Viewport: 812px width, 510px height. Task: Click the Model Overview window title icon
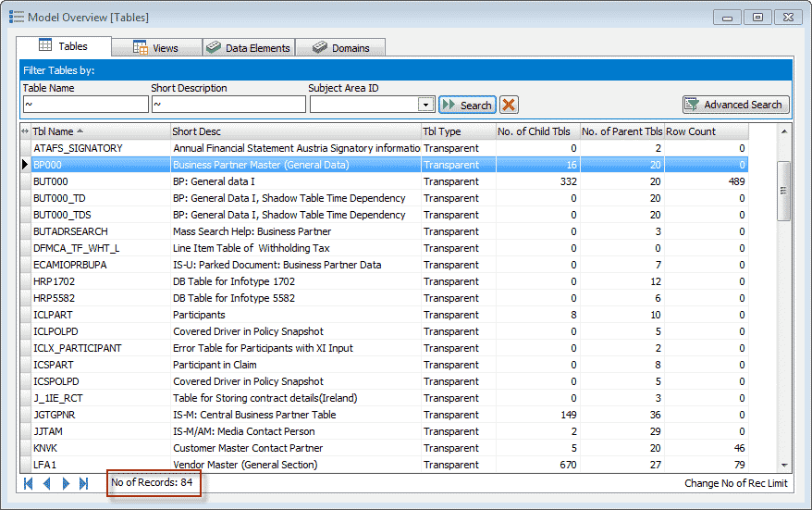click(x=17, y=17)
